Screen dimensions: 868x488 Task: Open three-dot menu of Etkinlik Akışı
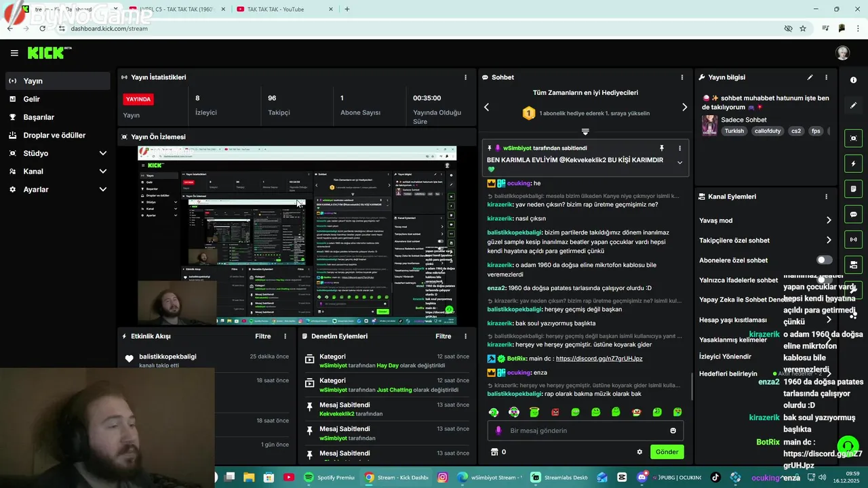(285, 336)
